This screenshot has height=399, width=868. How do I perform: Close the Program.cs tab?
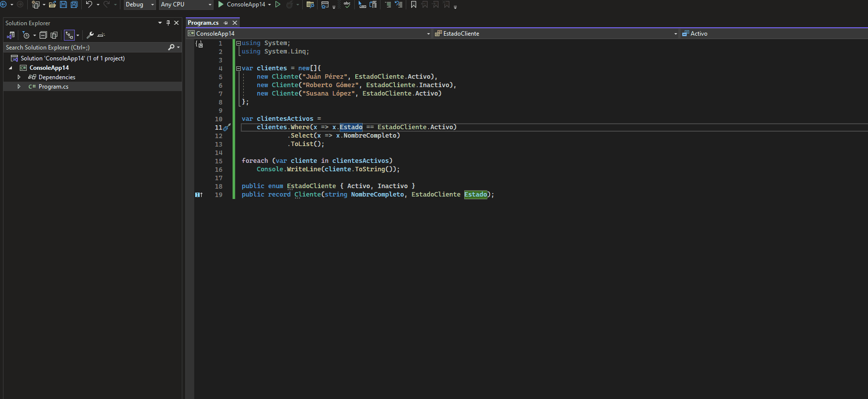coord(235,23)
